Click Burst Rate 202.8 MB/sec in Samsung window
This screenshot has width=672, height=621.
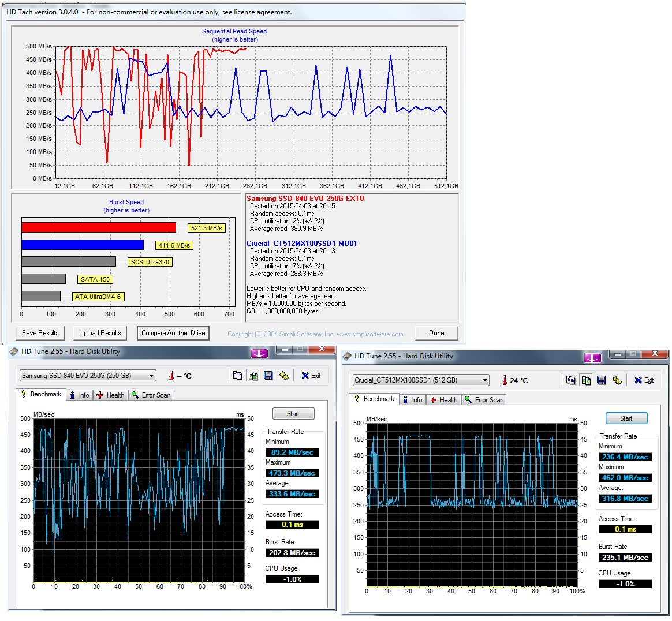292,553
